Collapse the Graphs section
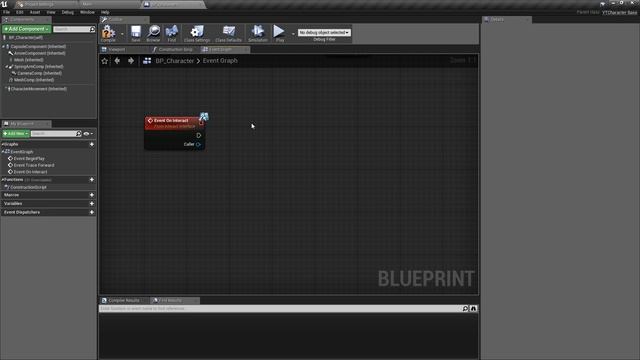 click(x=2, y=144)
